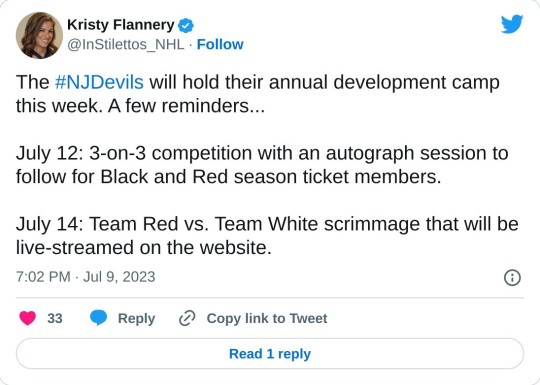
Task: Click the Twitter bird logo
Action: point(512,24)
